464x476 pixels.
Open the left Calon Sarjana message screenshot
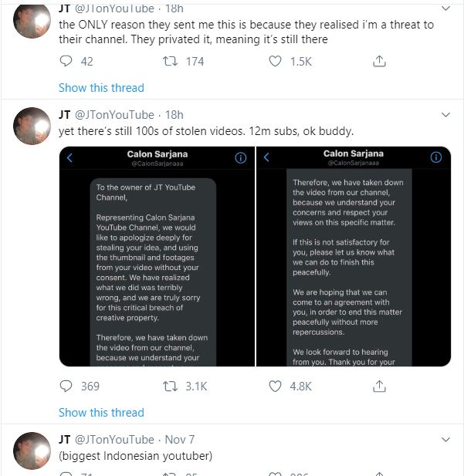tap(157, 257)
